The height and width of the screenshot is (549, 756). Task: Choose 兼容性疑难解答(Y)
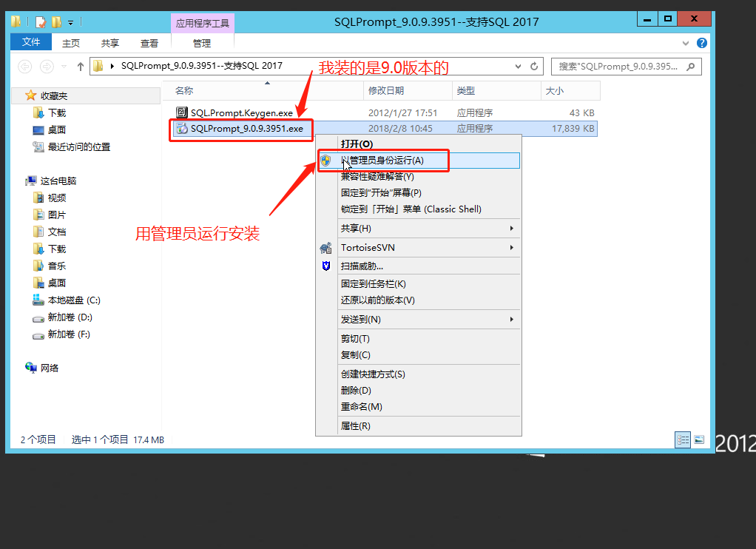pos(419,177)
